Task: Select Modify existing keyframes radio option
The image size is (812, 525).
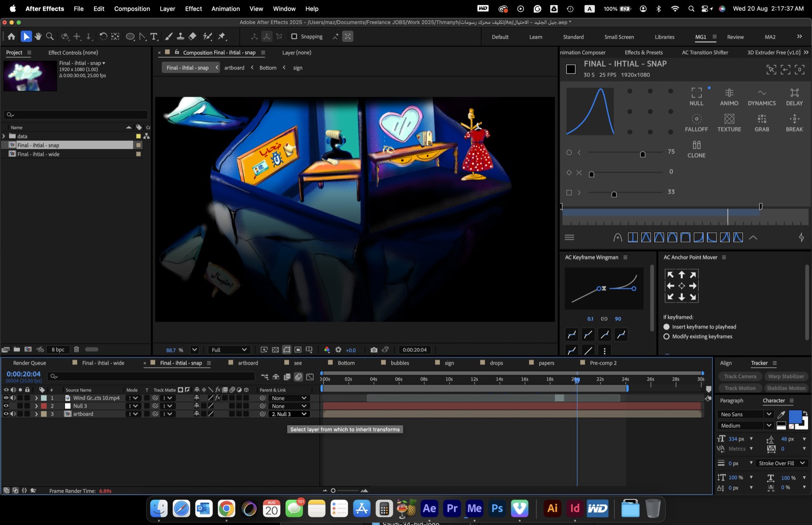Action: point(666,337)
